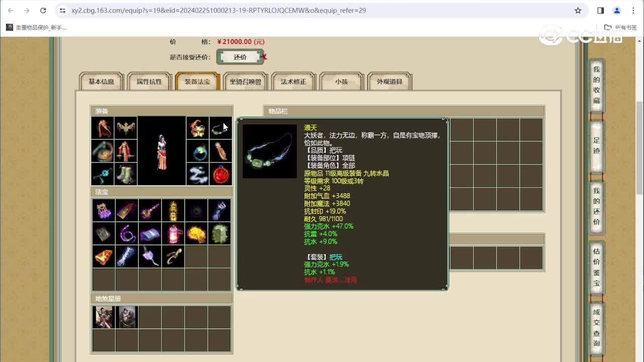Switch to the 属性抗性 tab
Image resolution: width=644 pixels, height=362 pixels.
tap(149, 81)
